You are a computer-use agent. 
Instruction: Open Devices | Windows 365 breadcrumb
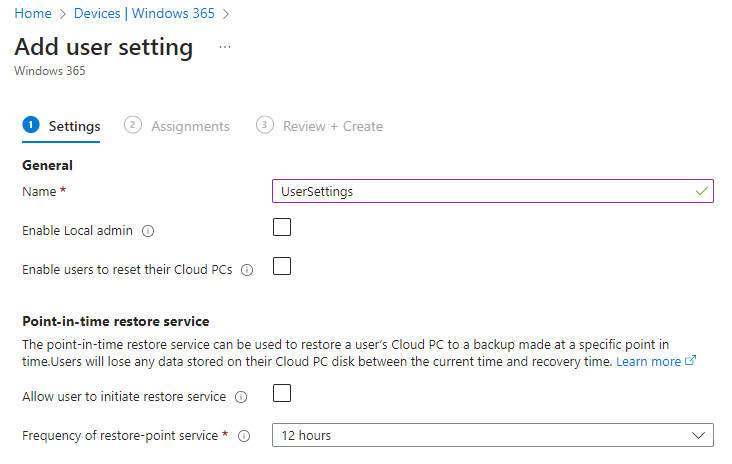[x=142, y=14]
